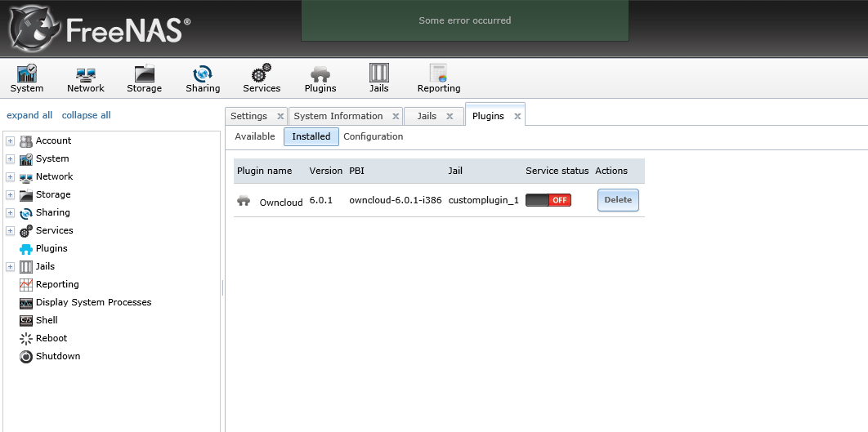The image size is (868, 432).
Task: Expand the Account tree node
Action: (10, 141)
